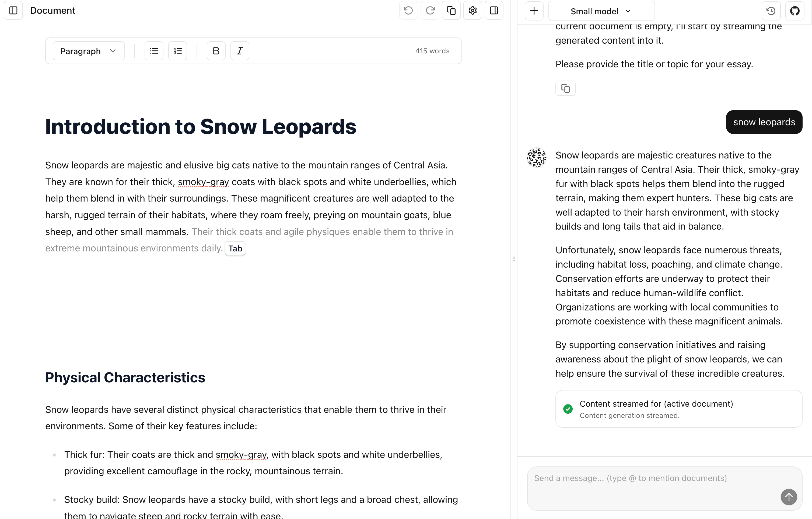The width and height of the screenshot is (812, 519).
Task: Click the redo arrow icon
Action: (430, 11)
